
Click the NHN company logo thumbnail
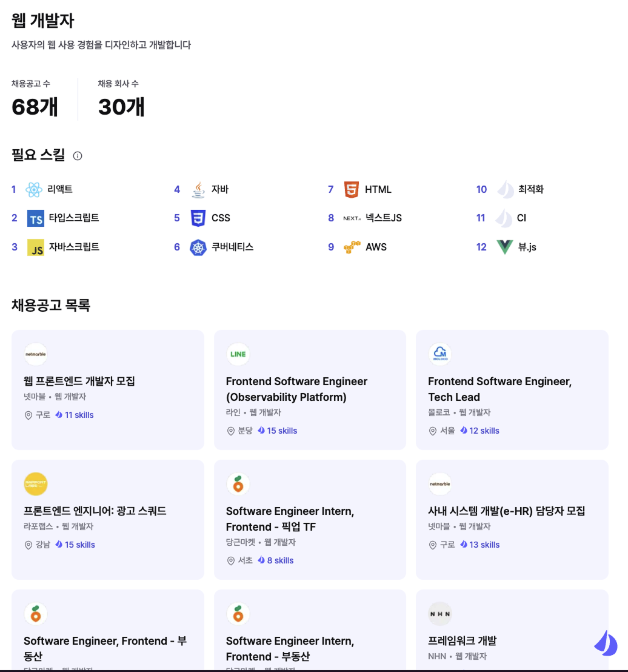[440, 614]
